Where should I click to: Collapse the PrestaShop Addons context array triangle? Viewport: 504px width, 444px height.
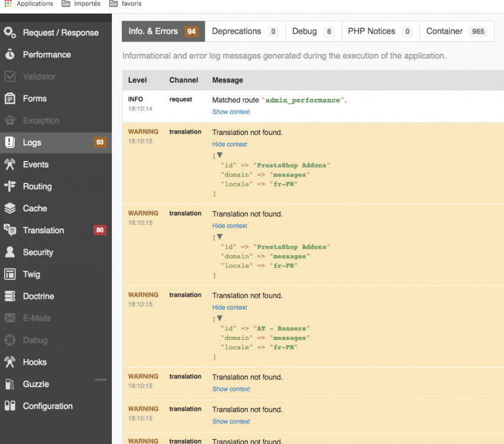click(x=219, y=155)
